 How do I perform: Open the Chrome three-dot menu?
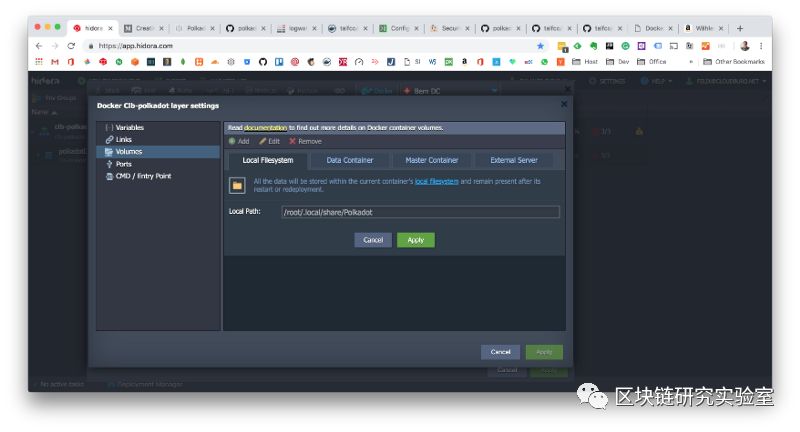point(761,46)
